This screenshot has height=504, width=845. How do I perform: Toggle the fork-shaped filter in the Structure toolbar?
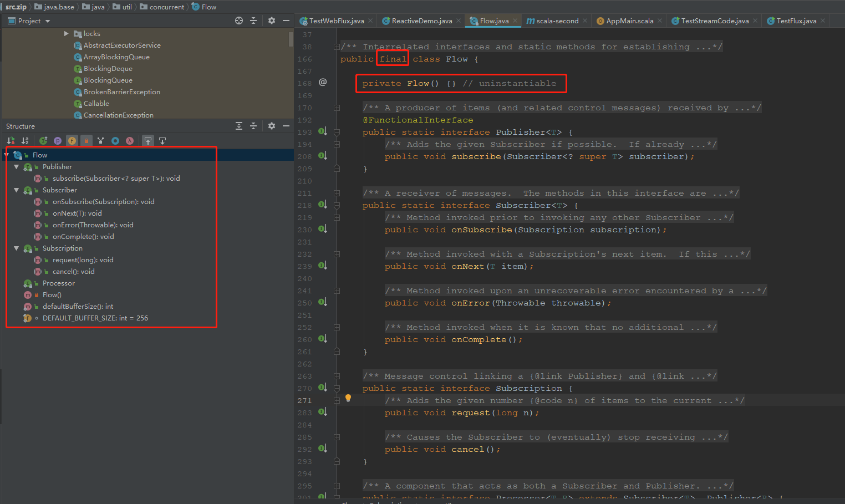click(x=101, y=141)
